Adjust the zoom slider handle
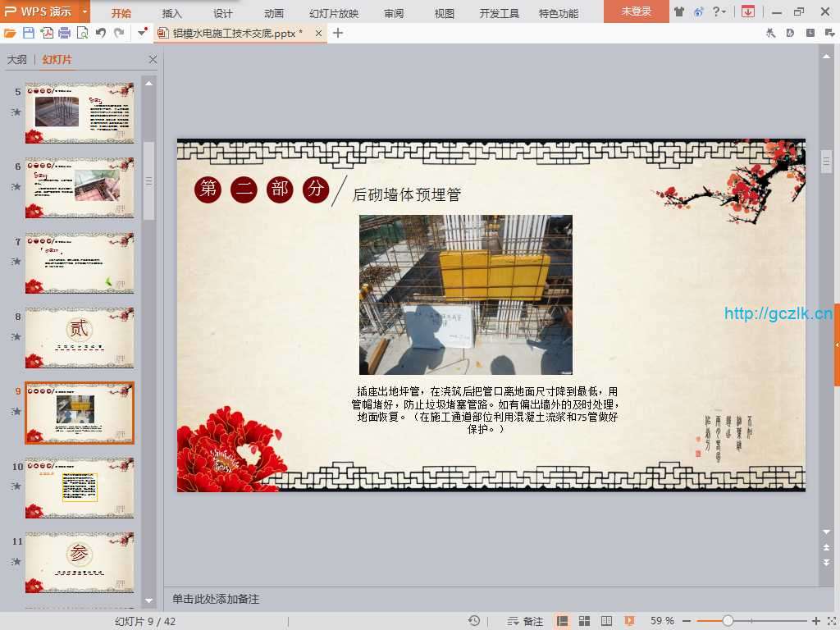 click(x=728, y=621)
